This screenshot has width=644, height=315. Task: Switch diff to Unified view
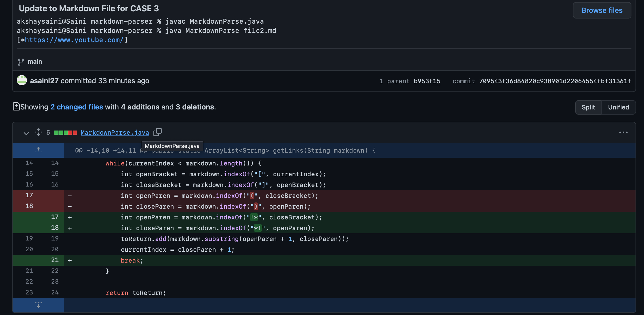pos(618,107)
